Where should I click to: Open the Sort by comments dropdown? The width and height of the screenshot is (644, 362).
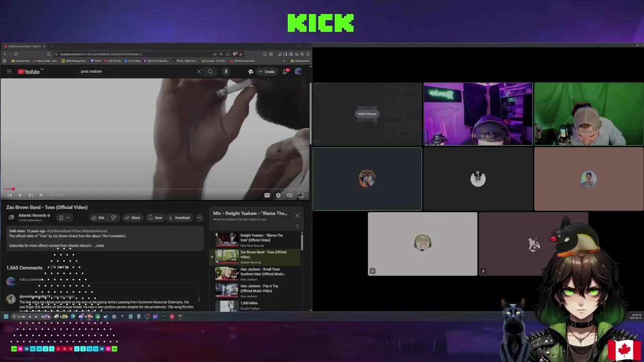click(60, 267)
